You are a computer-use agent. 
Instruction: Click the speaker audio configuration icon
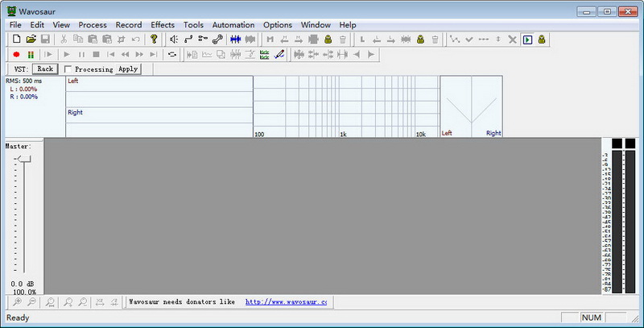pyautogui.click(x=174, y=39)
